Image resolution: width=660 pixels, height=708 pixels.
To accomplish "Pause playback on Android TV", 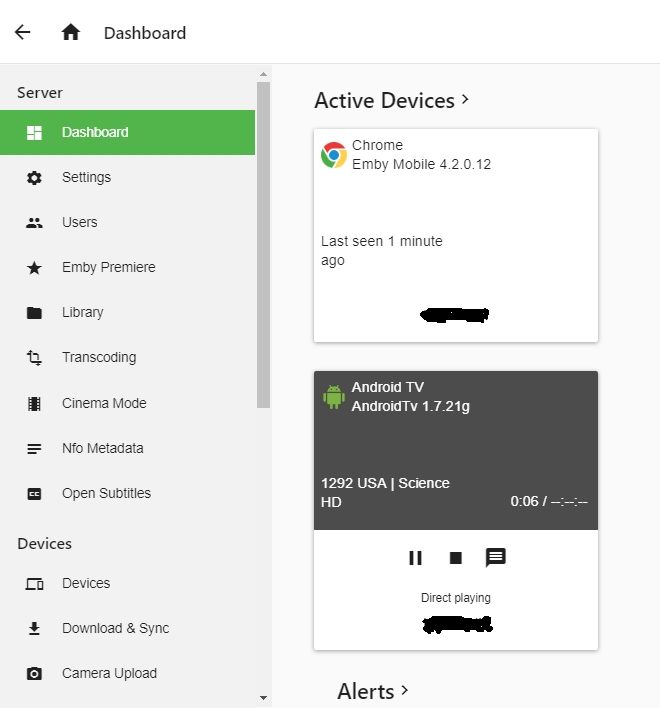I will 415,558.
